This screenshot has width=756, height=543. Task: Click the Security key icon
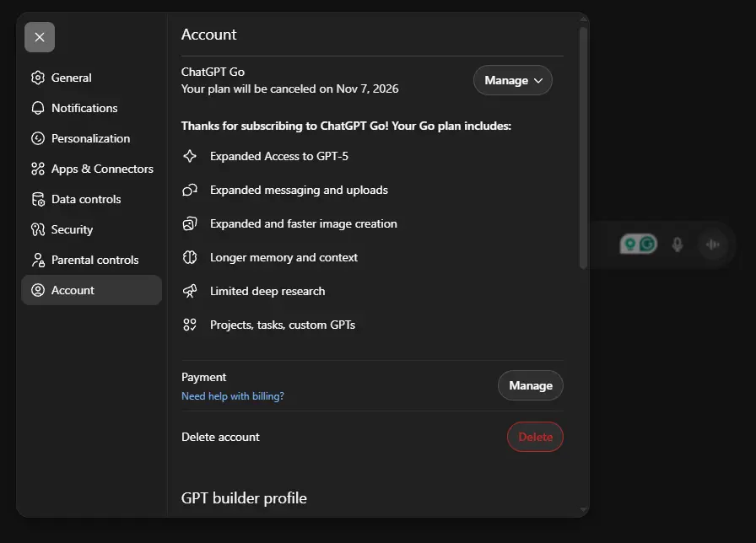click(x=38, y=229)
